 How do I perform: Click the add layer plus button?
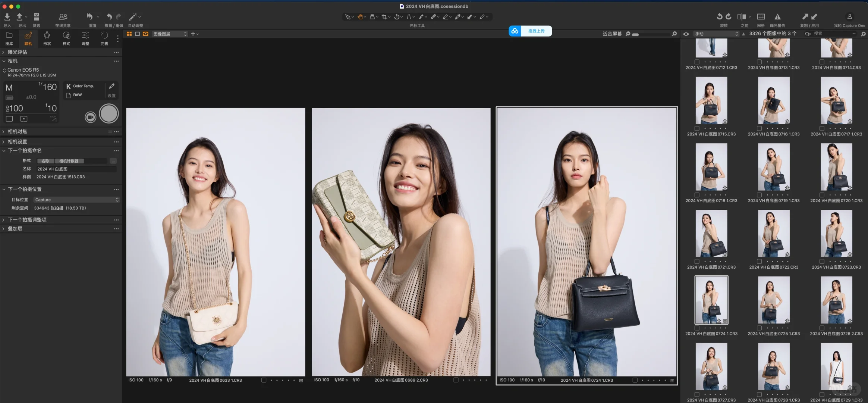[x=193, y=34]
